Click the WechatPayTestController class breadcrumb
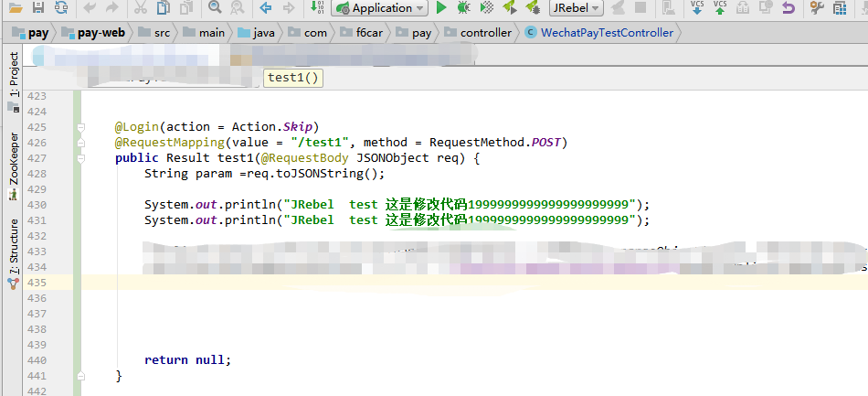 pos(599,33)
